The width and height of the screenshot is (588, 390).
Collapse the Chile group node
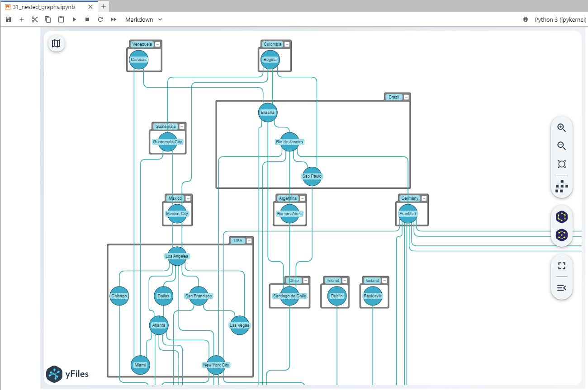[x=306, y=281]
